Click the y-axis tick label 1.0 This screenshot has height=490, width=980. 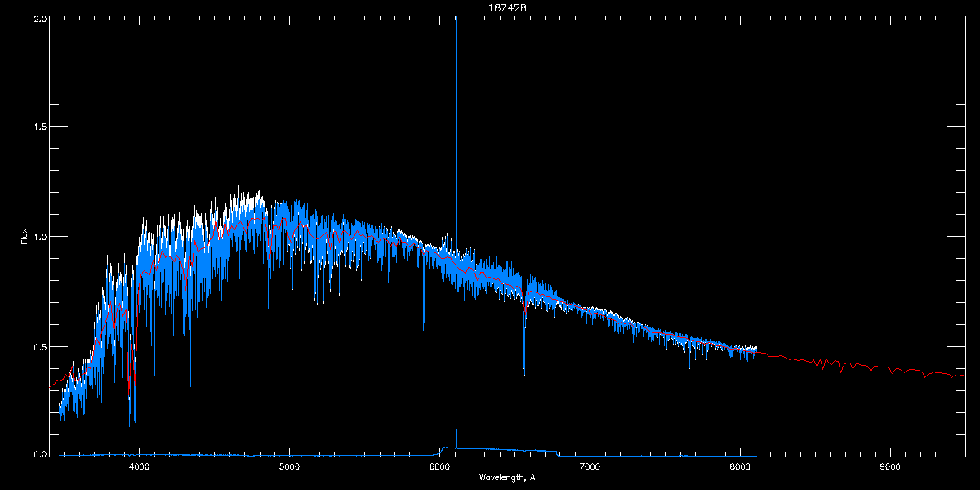38,238
